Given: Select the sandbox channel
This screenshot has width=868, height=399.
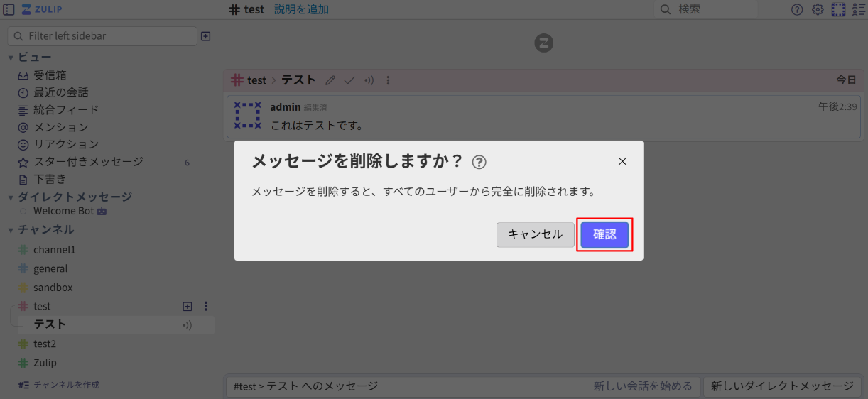Looking at the screenshot, I should [x=53, y=288].
